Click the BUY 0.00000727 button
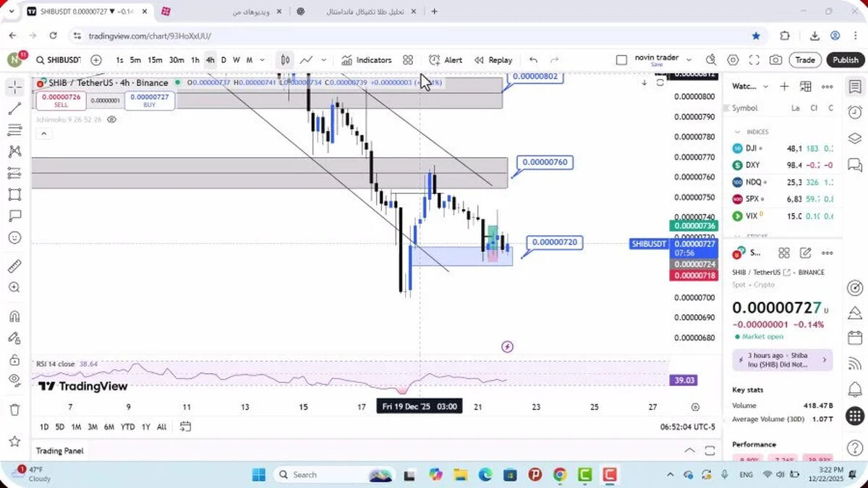Image resolution: width=868 pixels, height=488 pixels. pyautogui.click(x=150, y=101)
